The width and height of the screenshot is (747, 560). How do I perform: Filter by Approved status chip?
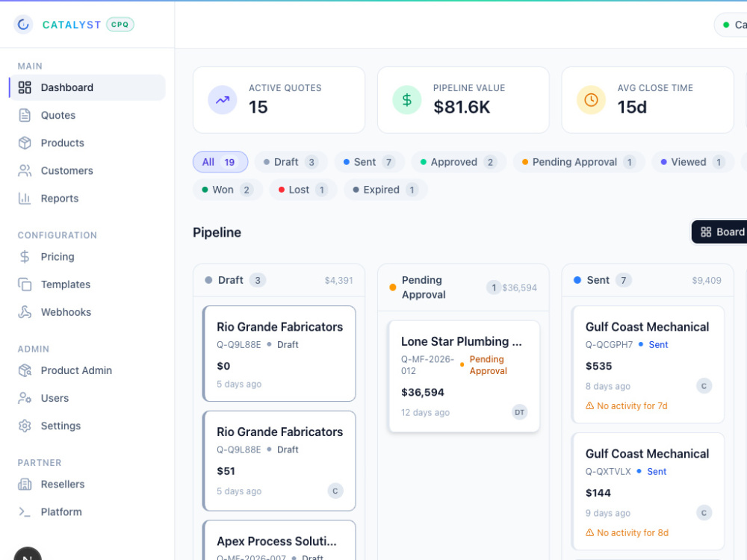[x=459, y=162]
